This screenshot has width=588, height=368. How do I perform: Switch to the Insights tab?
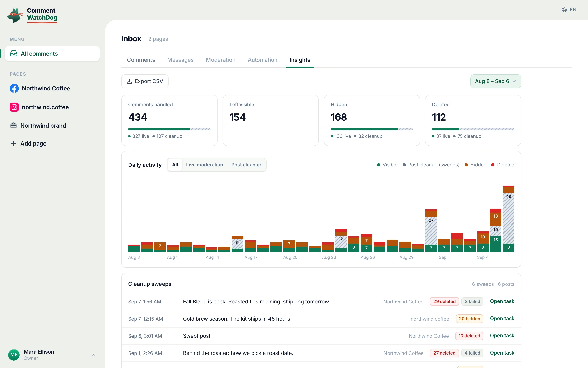coord(300,60)
